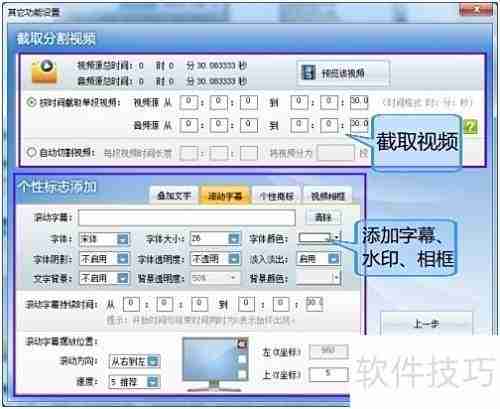Close the 其它功能设置 dialog window
The width and height of the screenshot is (500, 409).
[476, 10]
